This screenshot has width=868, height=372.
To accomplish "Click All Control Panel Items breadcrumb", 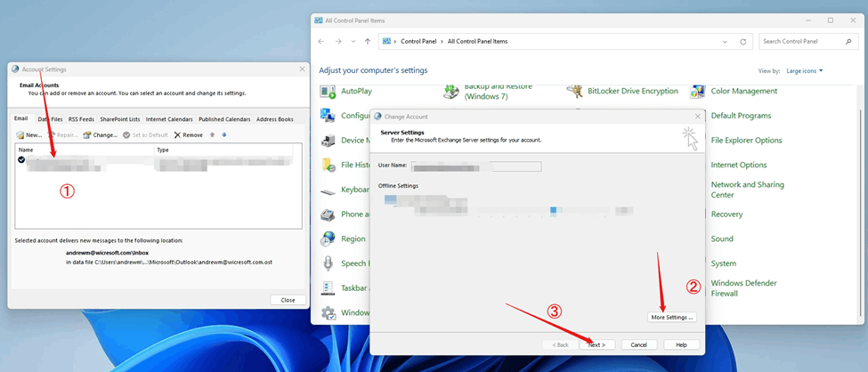I will [477, 42].
